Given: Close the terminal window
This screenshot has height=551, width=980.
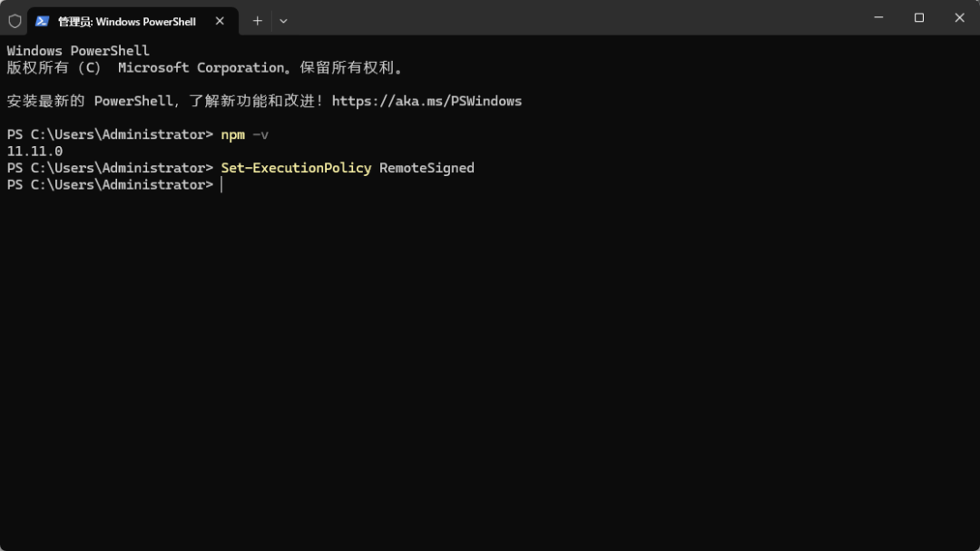Looking at the screenshot, I should (959, 17).
